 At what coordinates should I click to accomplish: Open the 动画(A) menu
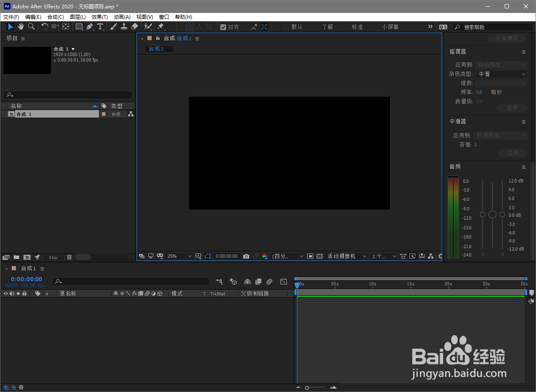click(x=122, y=17)
